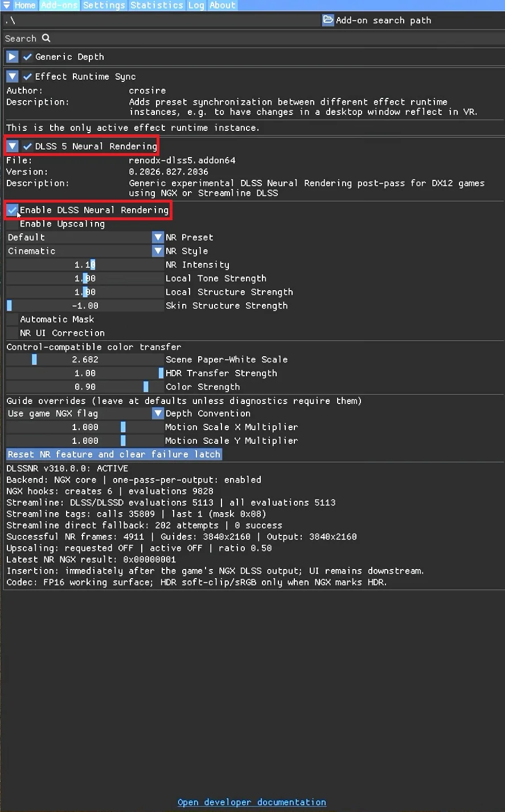Viewport: 505px width, 812px height.
Task: Enable the Automatic Mask checkbox
Action: click(13, 319)
